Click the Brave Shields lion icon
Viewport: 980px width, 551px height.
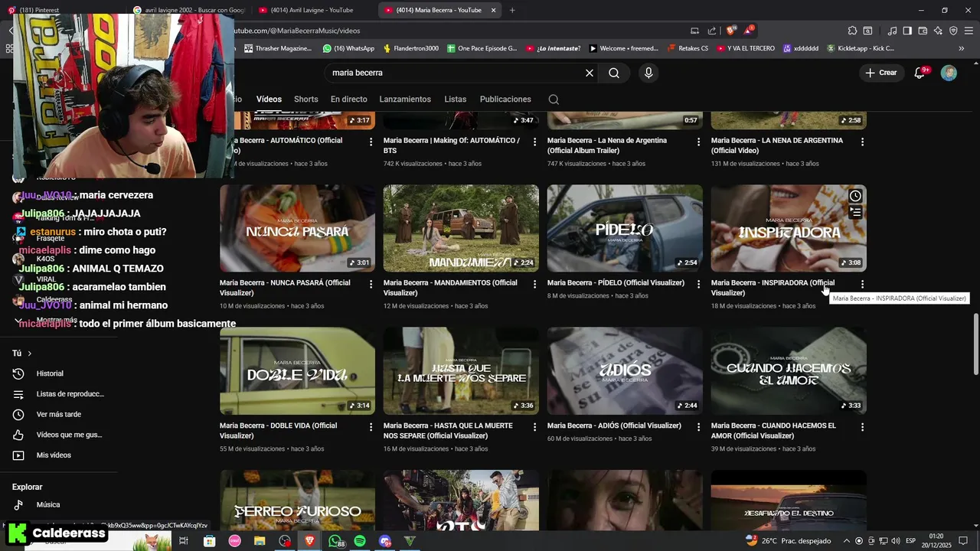pyautogui.click(x=731, y=31)
